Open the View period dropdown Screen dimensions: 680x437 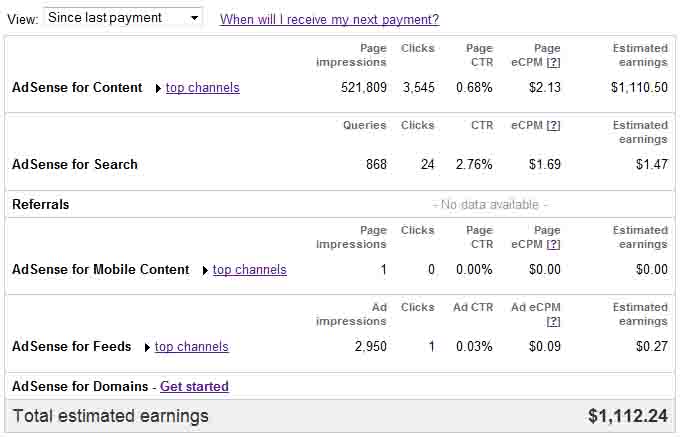(x=123, y=18)
